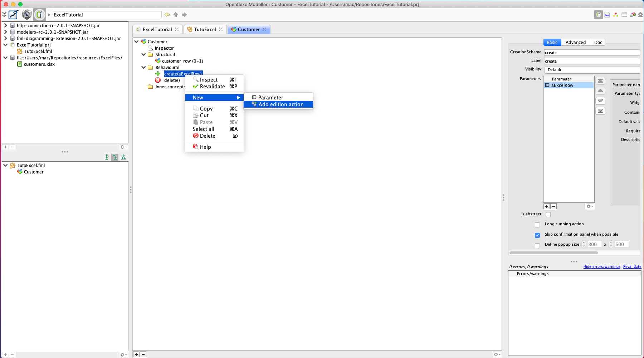Move aExcelRow parameter to top
644x358 pixels.
coord(600,81)
